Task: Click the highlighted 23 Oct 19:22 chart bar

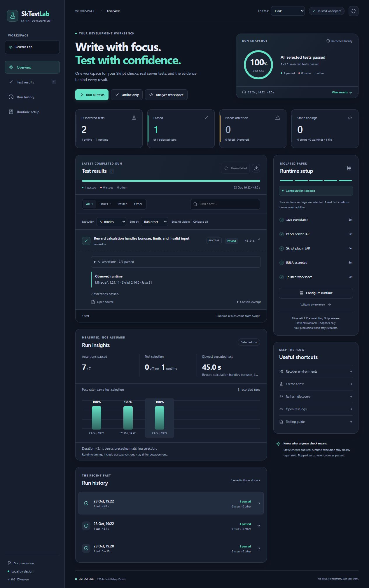Action: point(160,418)
